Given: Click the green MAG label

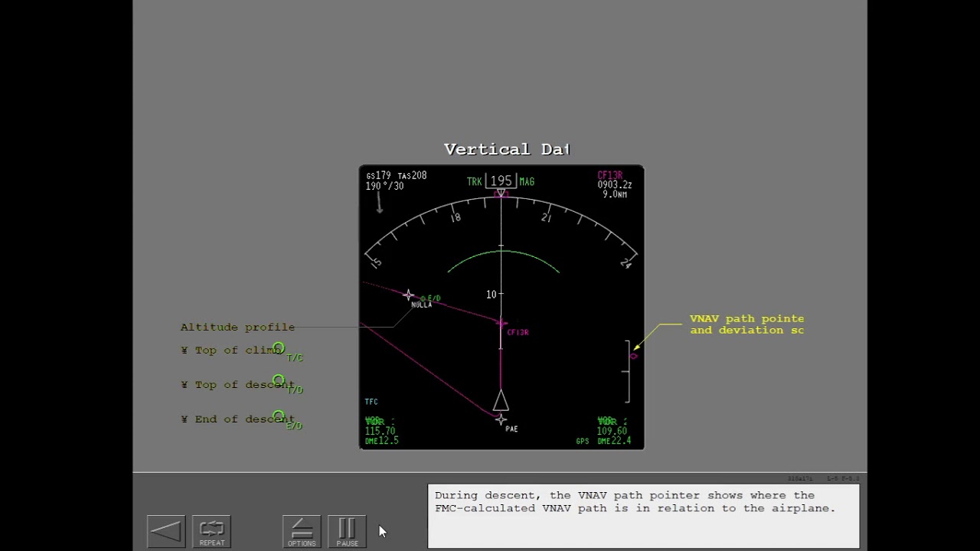Looking at the screenshot, I should [527, 181].
